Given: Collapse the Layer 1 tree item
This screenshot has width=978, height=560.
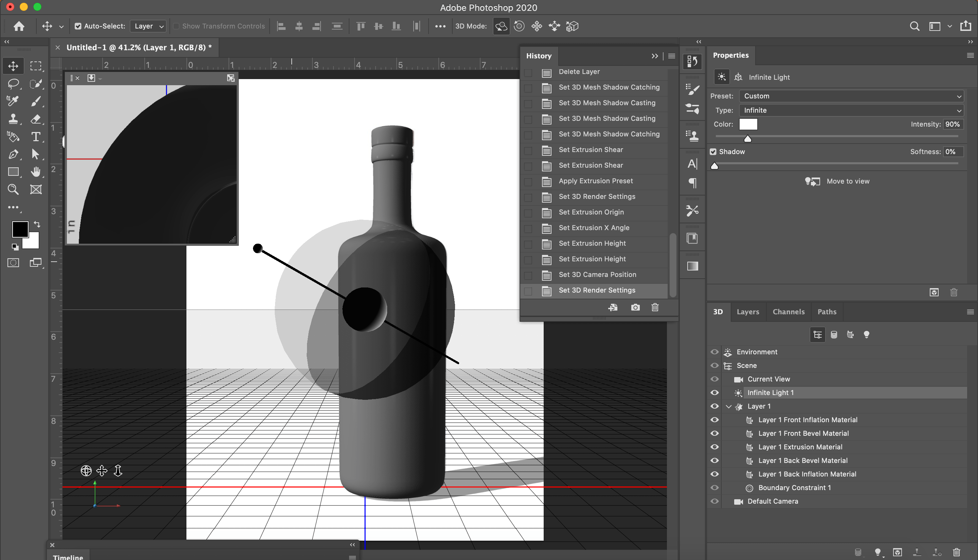Looking at the screenshot, I should [728, 406].
